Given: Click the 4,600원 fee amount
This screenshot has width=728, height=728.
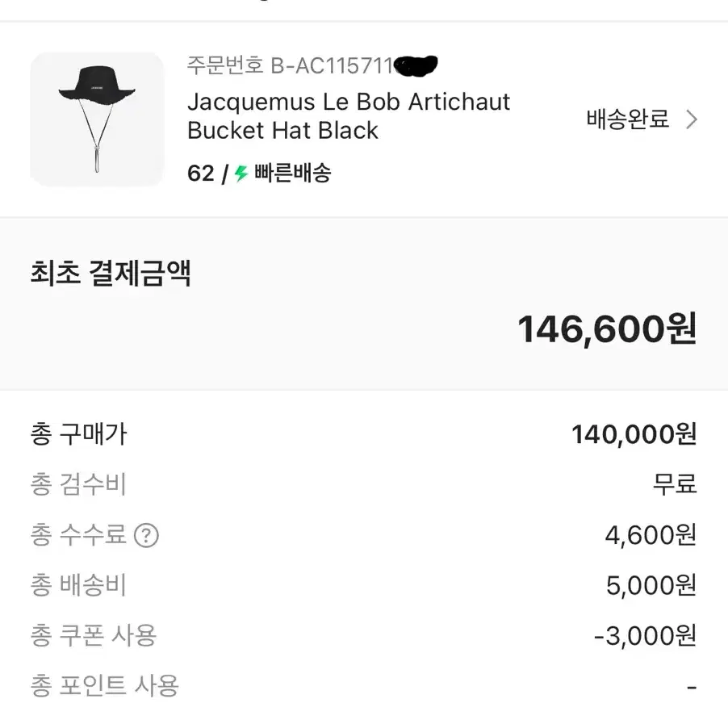Looking at the screenshot, I should (x=650, y=534).
